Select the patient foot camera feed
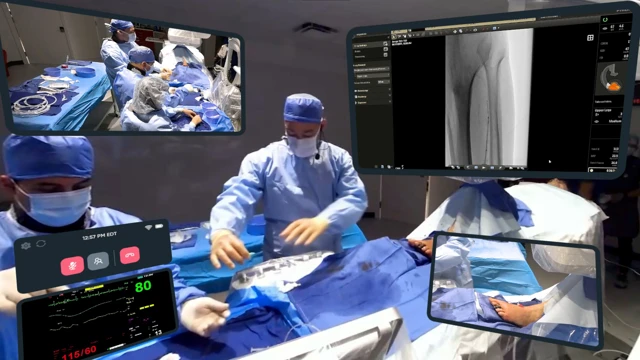 (x=516, y=290)
